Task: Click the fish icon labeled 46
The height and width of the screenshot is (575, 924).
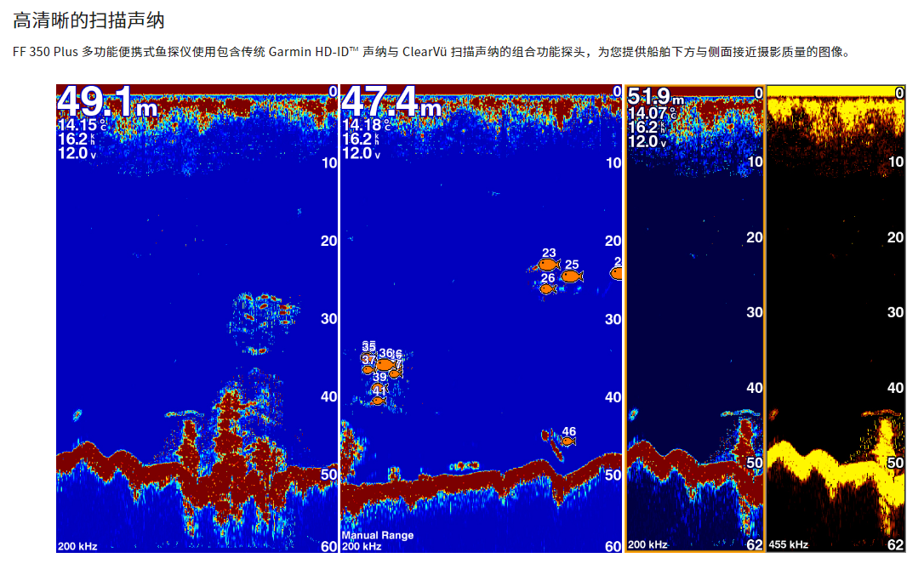Action: coord(568,441)
